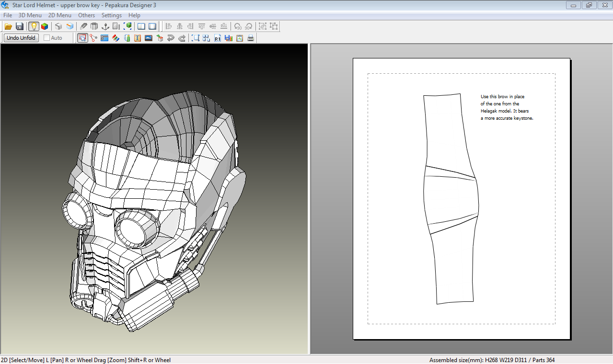This screenshot has height=364, width=613.
Task: Open the Help menu
Action: (x=134, y=15)
